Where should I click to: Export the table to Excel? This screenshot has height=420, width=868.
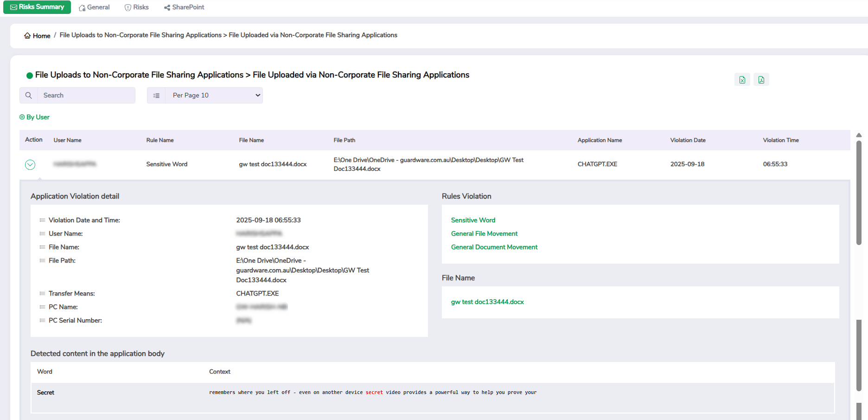click(x=742, y=80)
